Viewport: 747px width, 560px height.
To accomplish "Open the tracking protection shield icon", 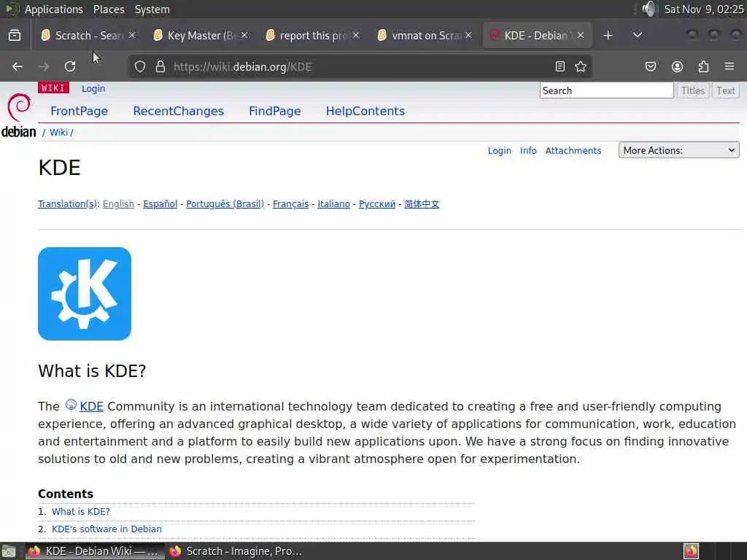I will point(139,66).
